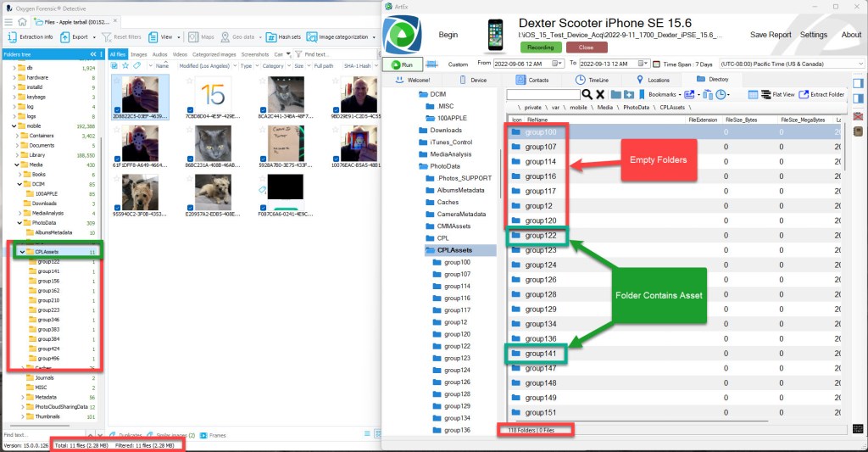Star the first image thumbnail as favorite
This screenshot has width=868, height=452.
117,80
